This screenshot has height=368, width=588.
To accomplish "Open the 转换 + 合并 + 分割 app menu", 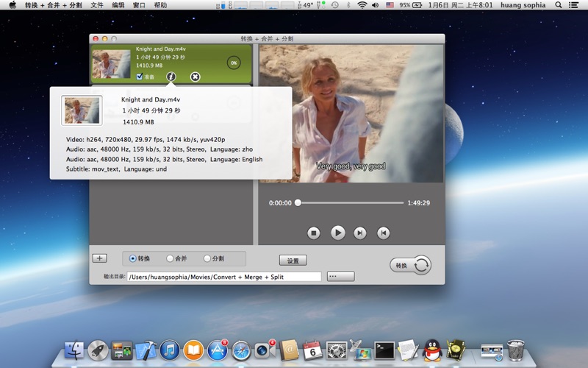I will click(53, 5).
